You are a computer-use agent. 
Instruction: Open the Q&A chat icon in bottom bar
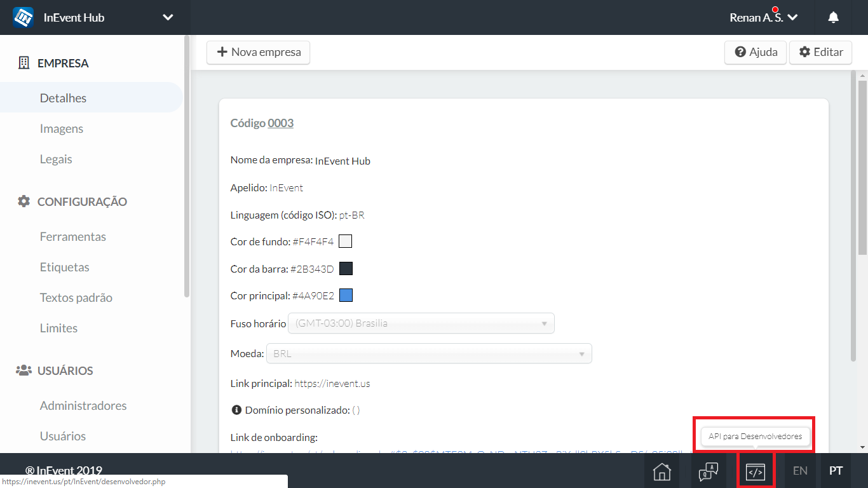708,471
